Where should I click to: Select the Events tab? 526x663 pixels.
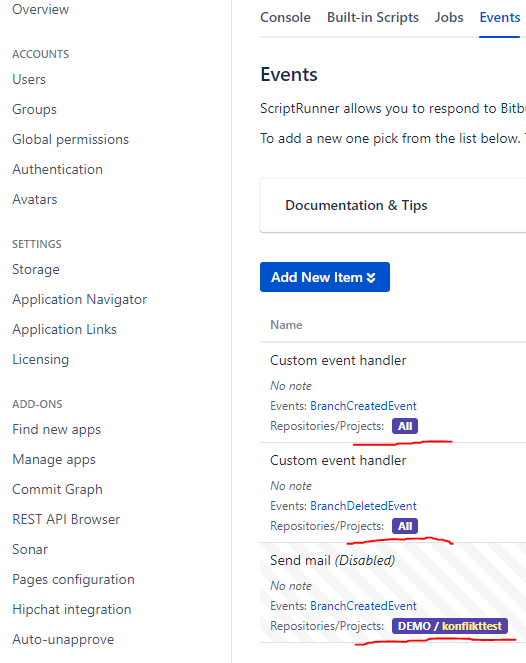(500, 18)
